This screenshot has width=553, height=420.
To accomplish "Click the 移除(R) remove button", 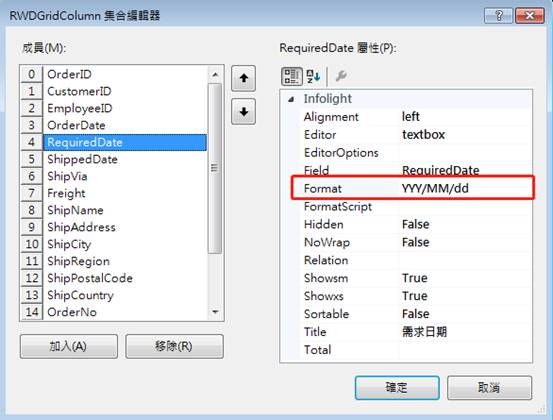I will [x=174, y=346].
